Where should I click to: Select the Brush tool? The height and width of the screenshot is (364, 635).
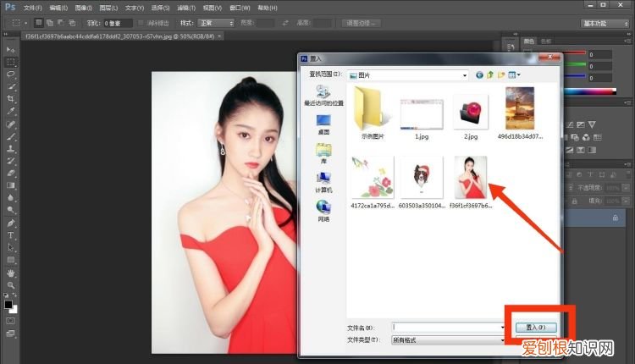[10, 136]
